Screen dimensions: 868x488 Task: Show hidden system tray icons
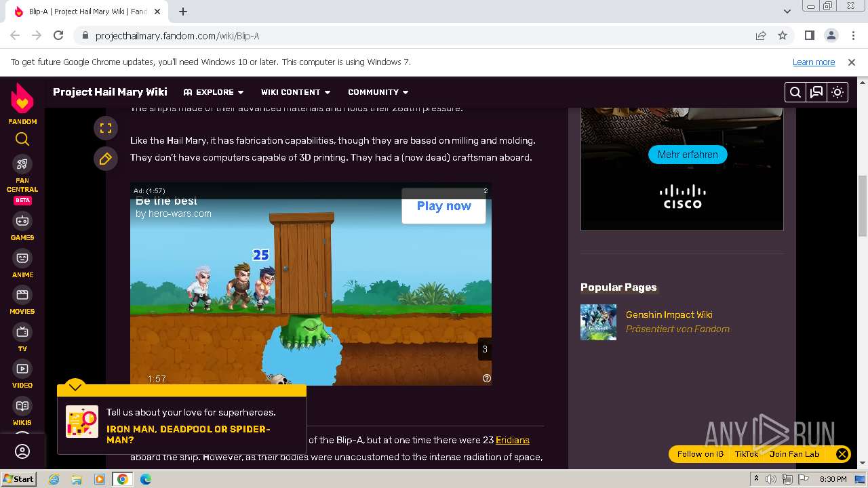(x=756, y=479)
